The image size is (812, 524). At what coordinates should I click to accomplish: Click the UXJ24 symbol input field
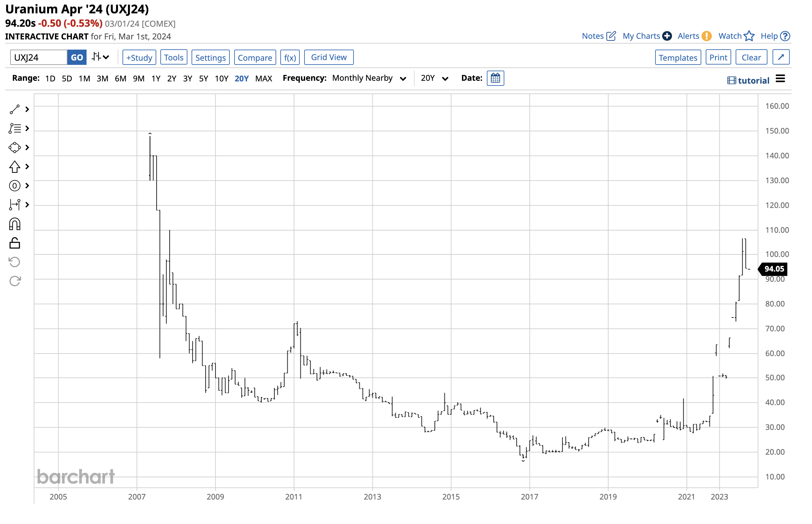38,57
